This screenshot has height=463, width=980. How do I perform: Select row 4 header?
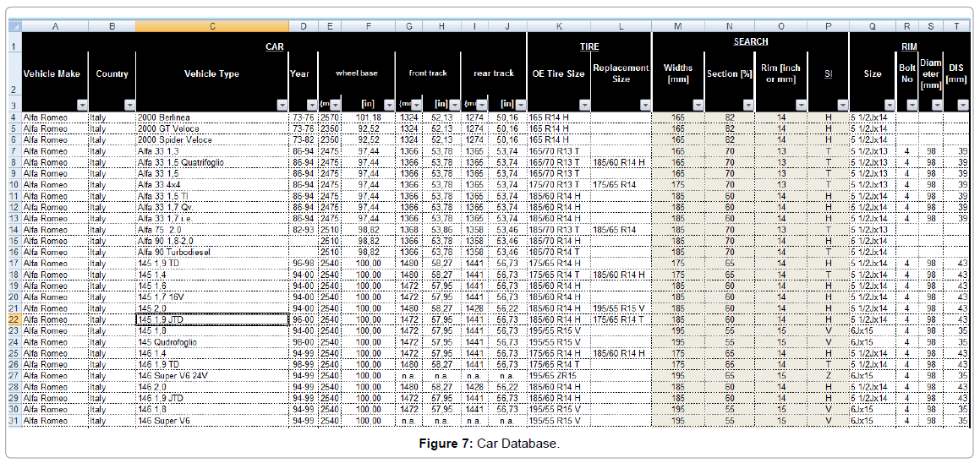[x=14, y=117]
